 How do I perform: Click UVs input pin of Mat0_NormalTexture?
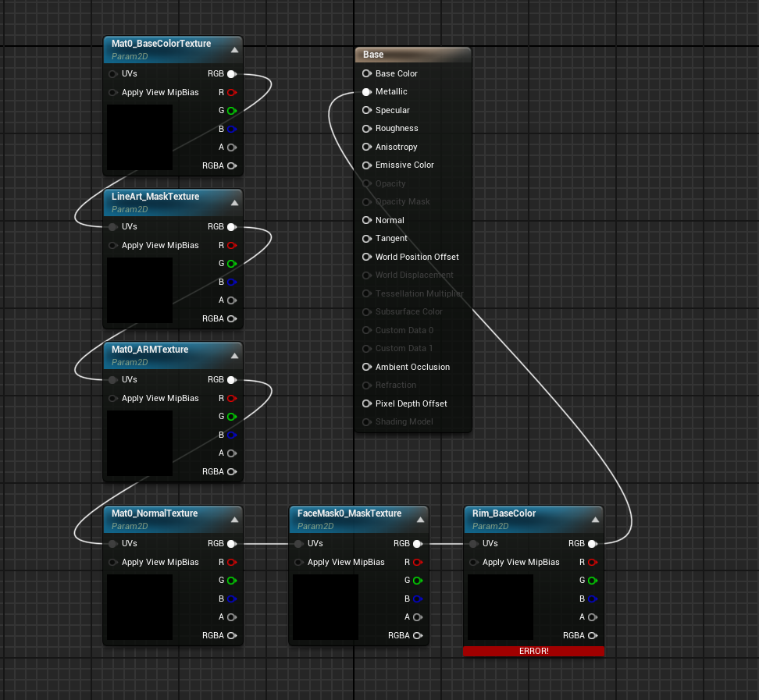113,544
